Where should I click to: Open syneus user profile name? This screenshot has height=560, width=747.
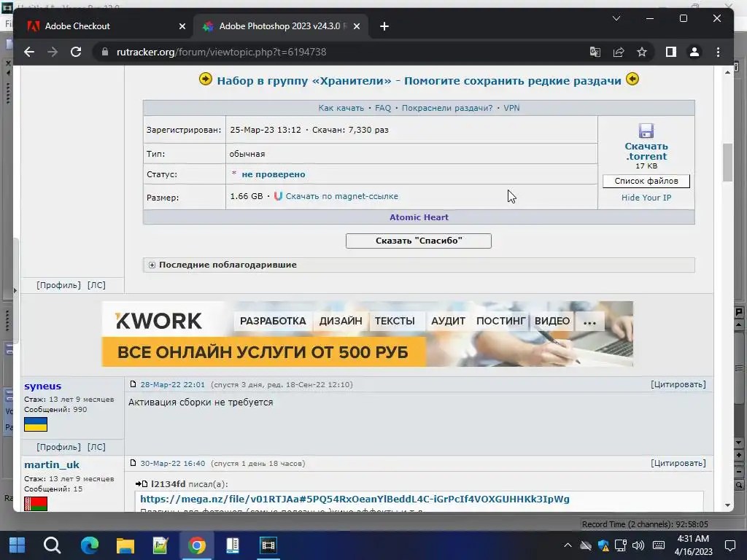point(43,386)
